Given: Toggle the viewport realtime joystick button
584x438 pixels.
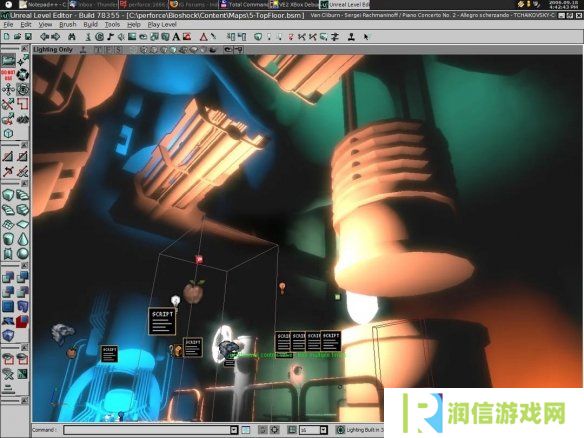Looking at the screenshot, I should coord(83,50).
